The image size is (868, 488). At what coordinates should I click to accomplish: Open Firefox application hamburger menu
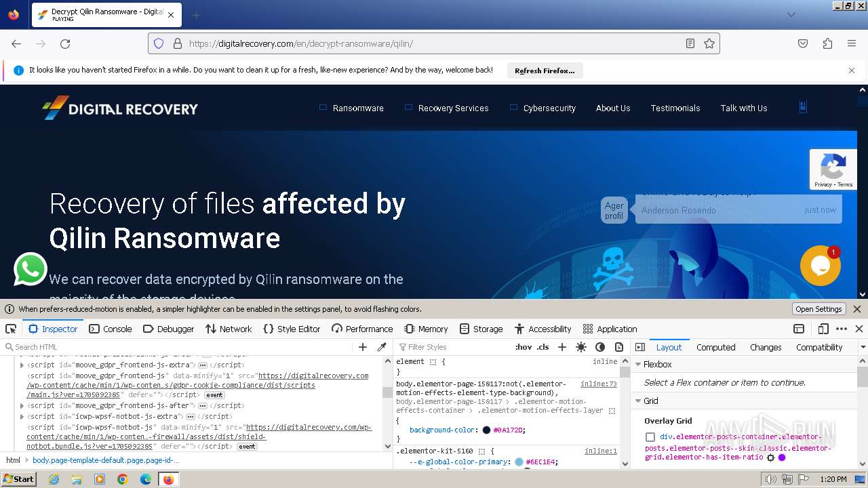[x=852, y=43]
